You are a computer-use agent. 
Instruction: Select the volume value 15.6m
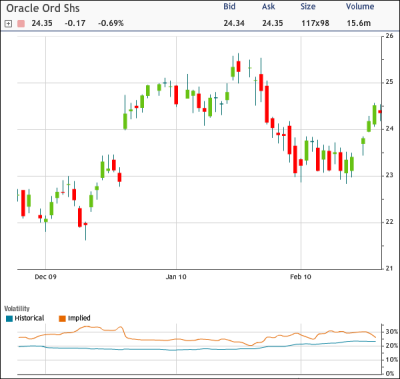pos(359,23)
